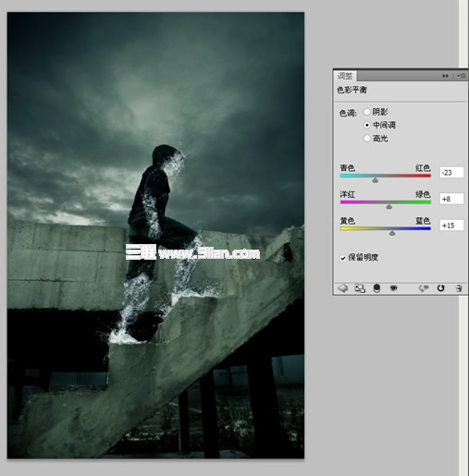Click the 蓝色 (Blue) label
469x476 pixels.
coord(423,221)
